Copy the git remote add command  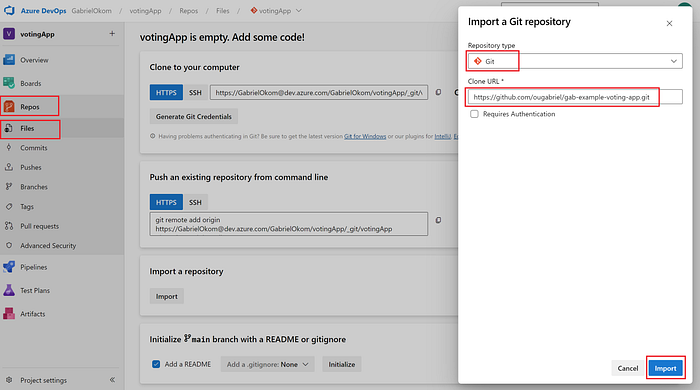438,220
